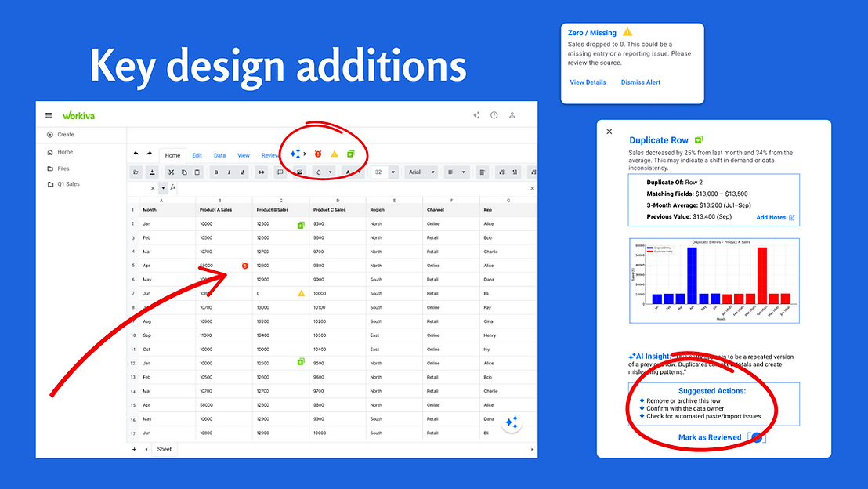Click the undo arrow

point(136,154)
